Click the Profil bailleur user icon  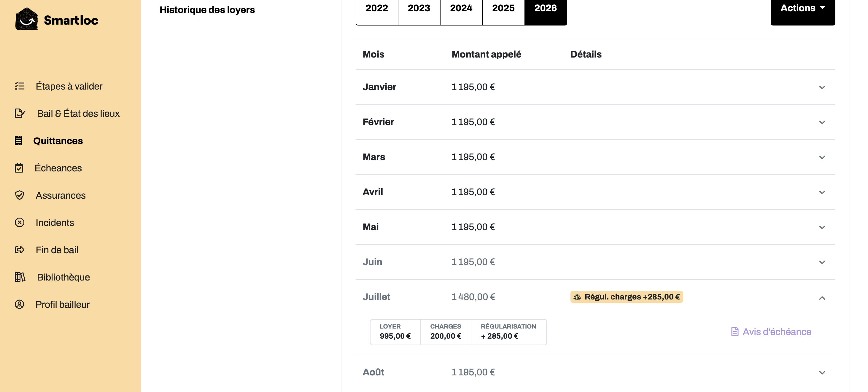coord(20,305)
